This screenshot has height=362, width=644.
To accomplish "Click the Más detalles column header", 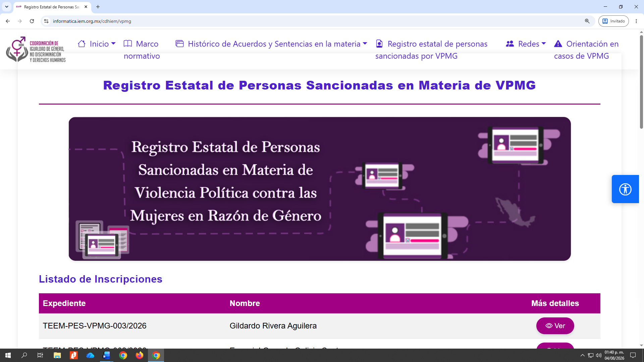I will [555, 303].
